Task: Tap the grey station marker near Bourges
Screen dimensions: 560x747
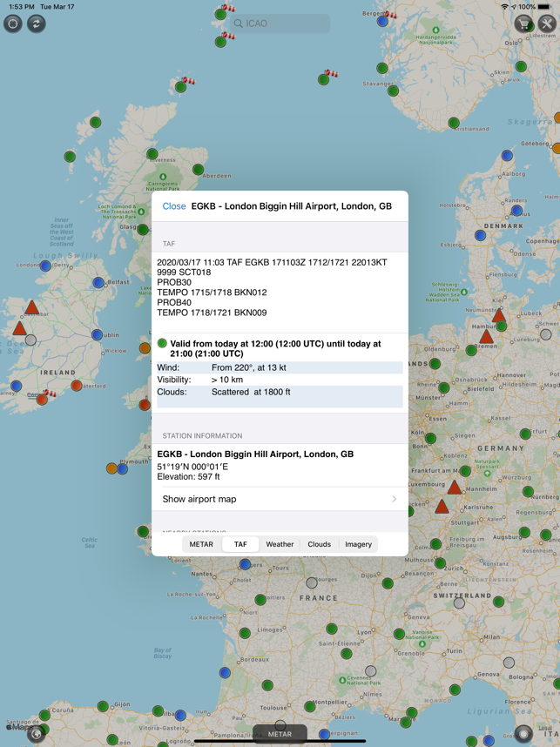Action: 312,582
